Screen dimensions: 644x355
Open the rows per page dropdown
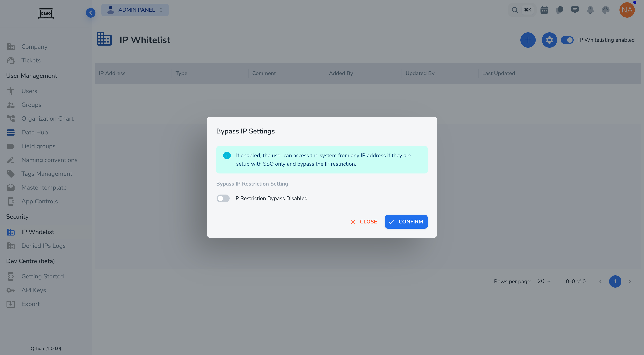[544, 281]
